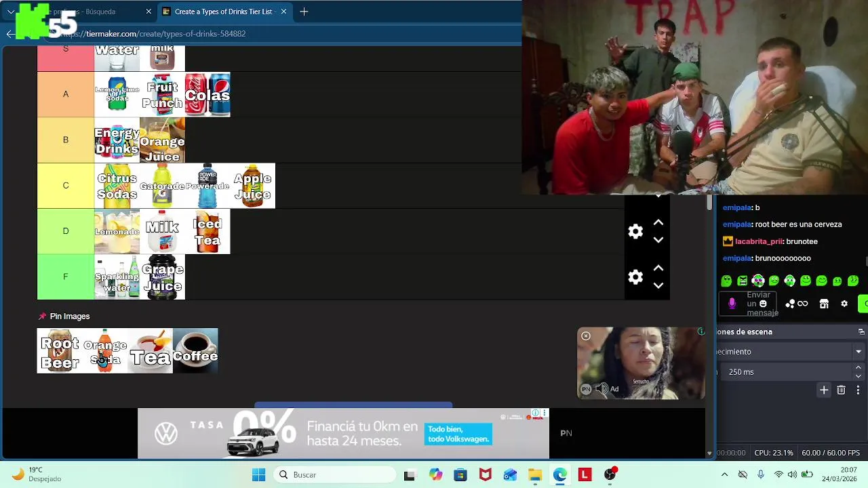Select Energy Drinks image in tier B
Screen dimensions: 868x488
click(117, 140)
